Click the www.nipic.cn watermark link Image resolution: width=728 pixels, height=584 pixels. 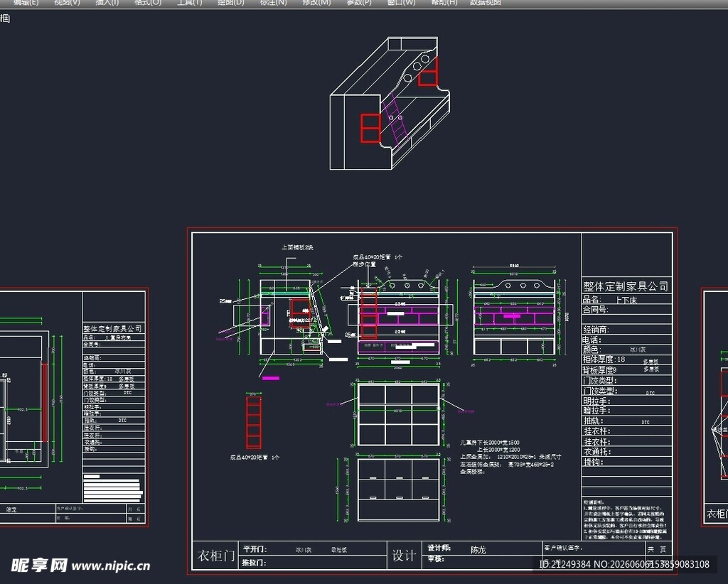tap(111, 566)
